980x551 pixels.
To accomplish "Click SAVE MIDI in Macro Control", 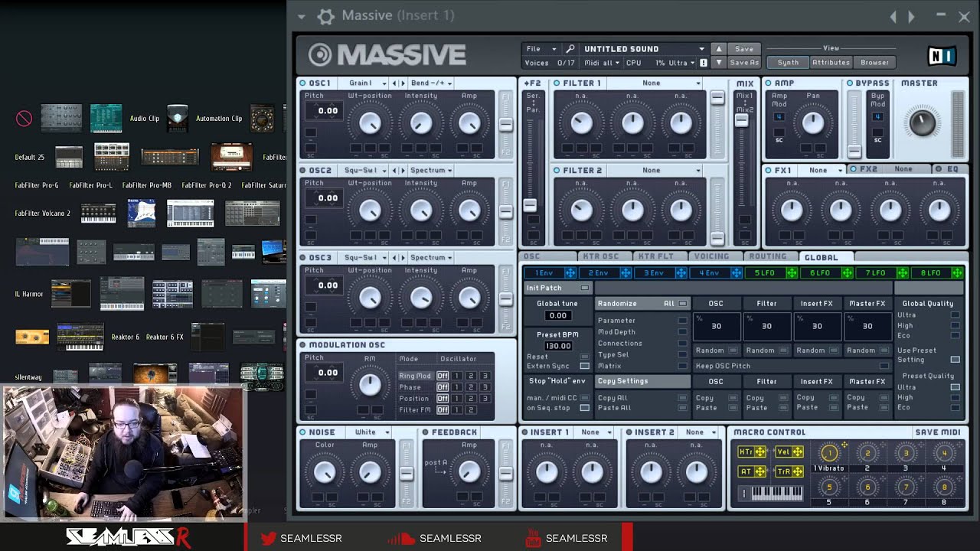I will (x=938, y=432).
